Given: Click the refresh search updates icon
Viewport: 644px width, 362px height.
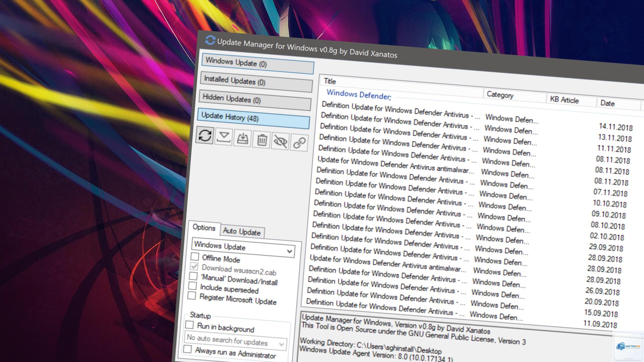Looking at the screenshot, I should click(x=205, y=135).
